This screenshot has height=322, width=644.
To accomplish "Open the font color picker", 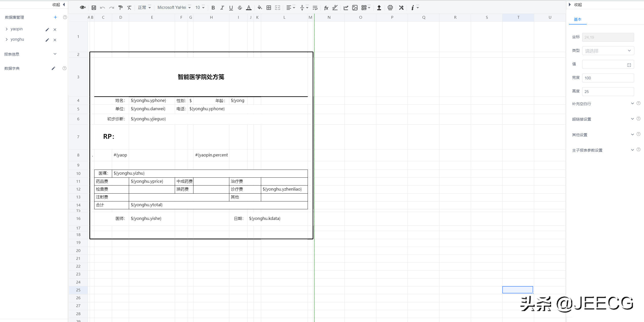I will click(249, 8).
